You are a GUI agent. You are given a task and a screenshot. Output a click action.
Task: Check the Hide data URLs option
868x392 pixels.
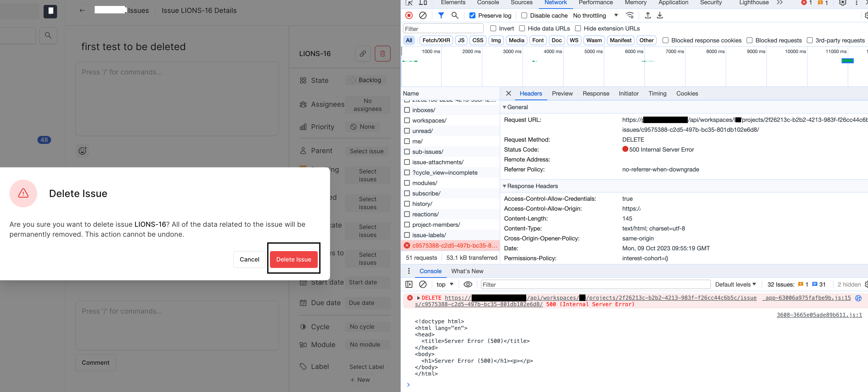pyautogui.click(x=522, y=28)
